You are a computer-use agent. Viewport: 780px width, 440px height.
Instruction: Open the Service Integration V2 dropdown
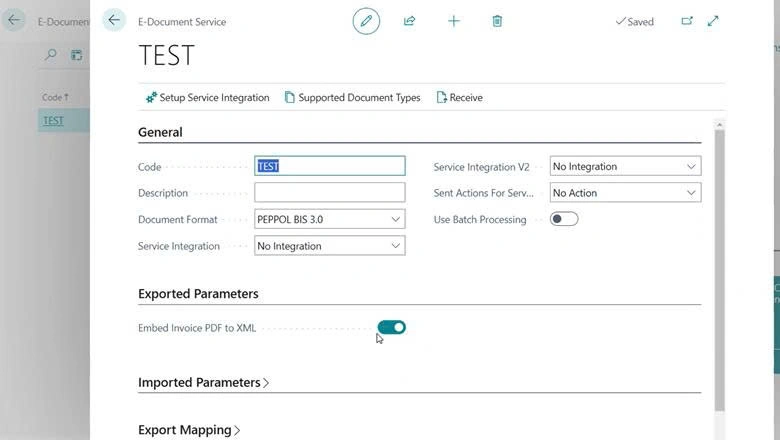pyautogui.click(x=625, y=167)
